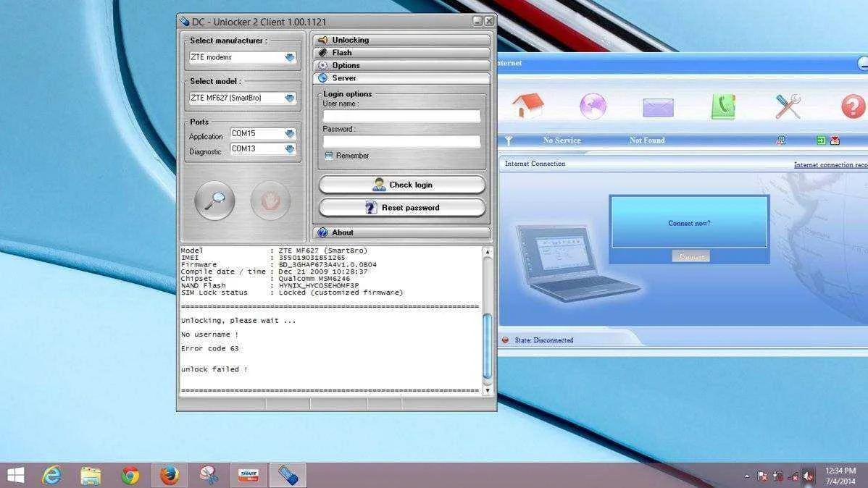Viewport: 868px width, 488px height.
Task: Click the red envelope icon in dialer status bar
Action: pyautogui.click(x=835, y=140)
